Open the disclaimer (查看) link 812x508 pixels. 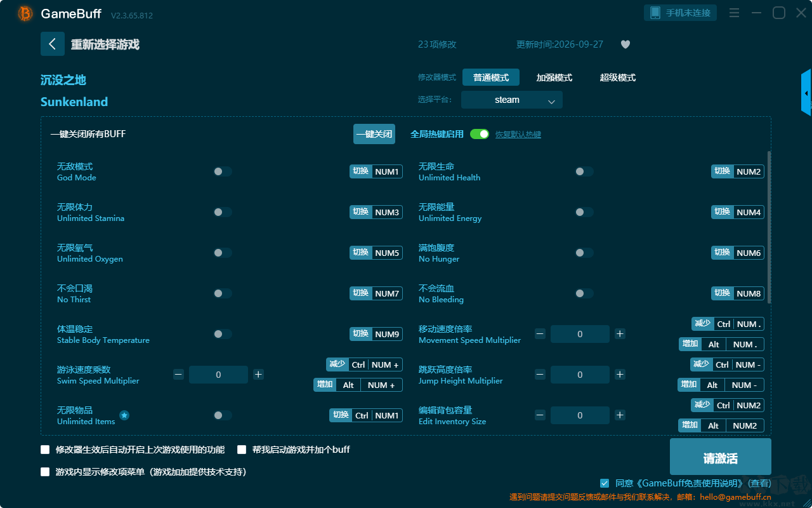click(758, 483)
